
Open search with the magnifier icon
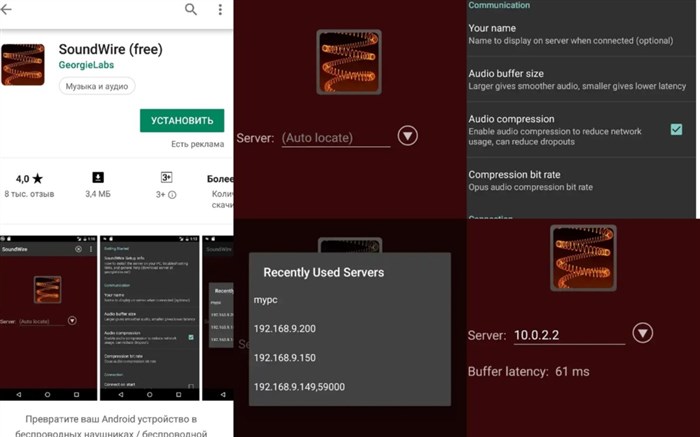click(191, 9)
